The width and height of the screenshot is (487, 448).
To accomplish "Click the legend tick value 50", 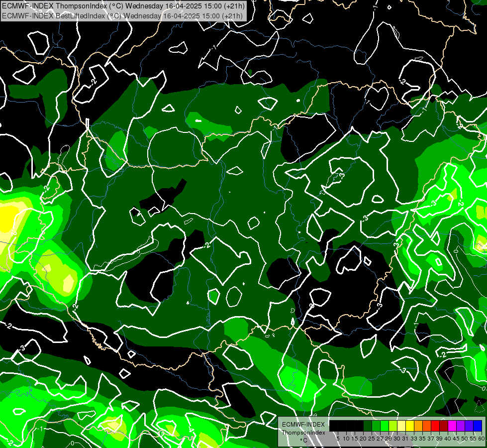I will [465, 439].
